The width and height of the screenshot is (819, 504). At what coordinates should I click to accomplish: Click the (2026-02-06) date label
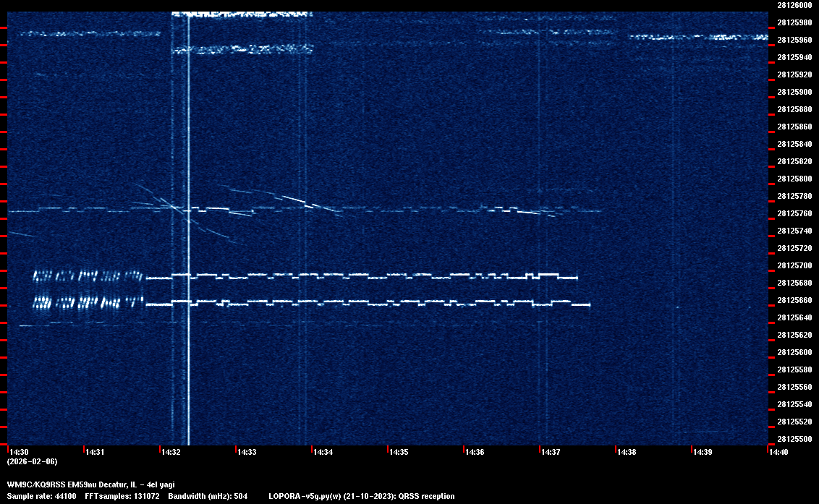click(32, 461)
